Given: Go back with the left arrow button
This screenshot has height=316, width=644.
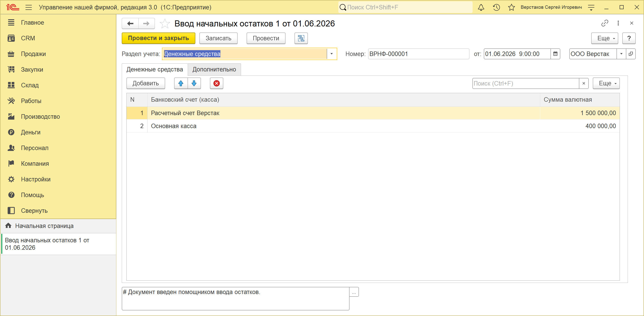Looking at the screenshot, I should pos(130,24).
